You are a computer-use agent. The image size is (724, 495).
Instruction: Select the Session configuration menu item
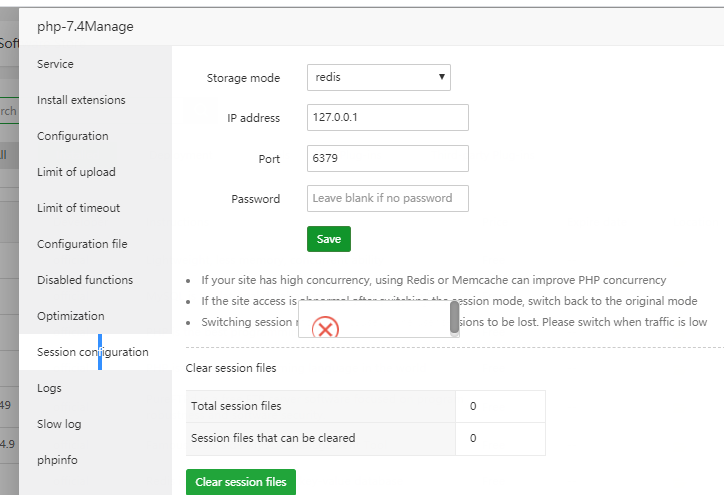tap(92, 352)
